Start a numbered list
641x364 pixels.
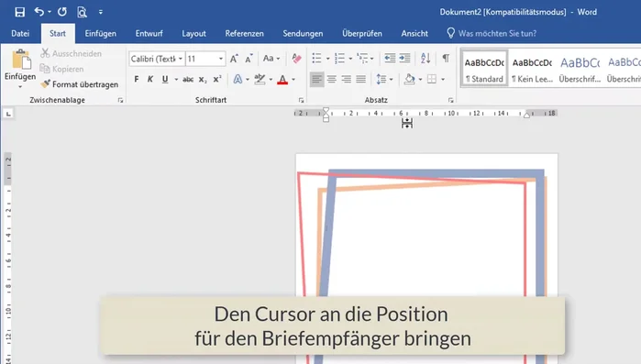pos(339,59)
